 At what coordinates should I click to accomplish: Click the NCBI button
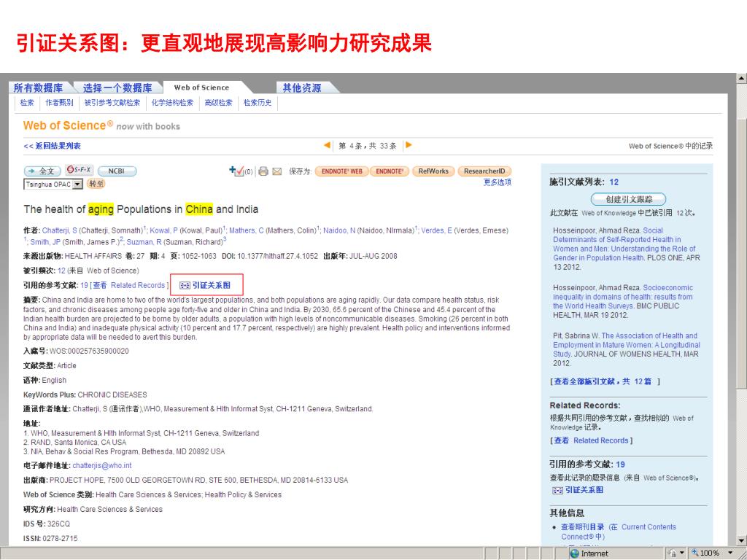pos(117,171)
